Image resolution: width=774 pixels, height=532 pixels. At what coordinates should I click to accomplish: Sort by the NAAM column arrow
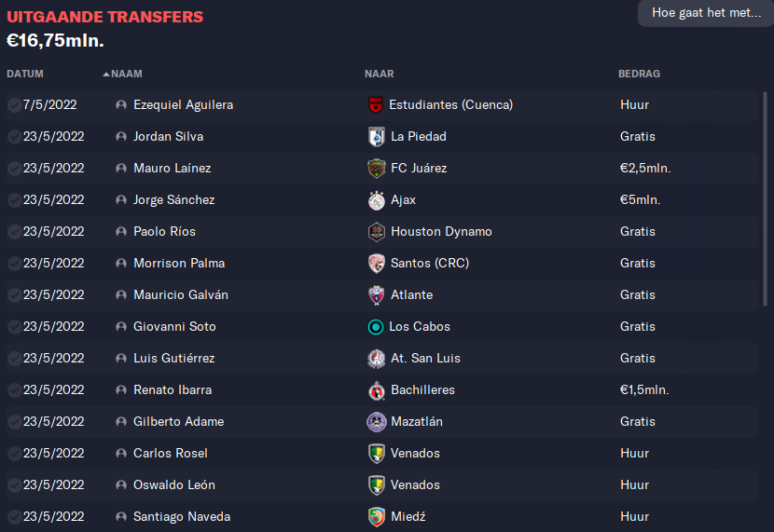point(105,74)
